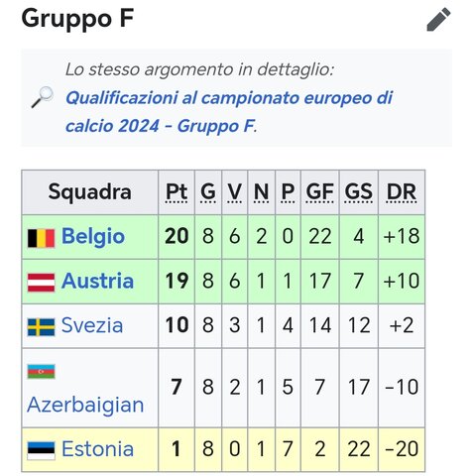Click the GF column header abbreviation
473x476 pixels.
pyautogui.click(x=319, y=192)
